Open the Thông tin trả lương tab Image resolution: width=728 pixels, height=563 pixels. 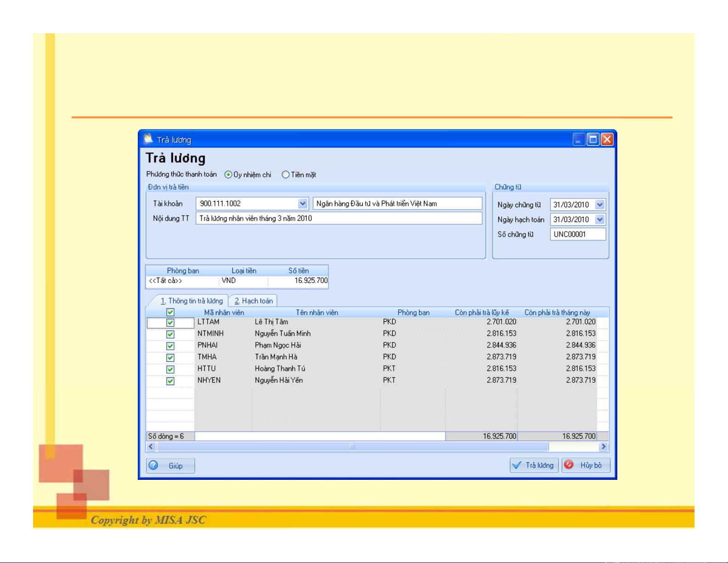pyautogui.click(x=192, y=301)
